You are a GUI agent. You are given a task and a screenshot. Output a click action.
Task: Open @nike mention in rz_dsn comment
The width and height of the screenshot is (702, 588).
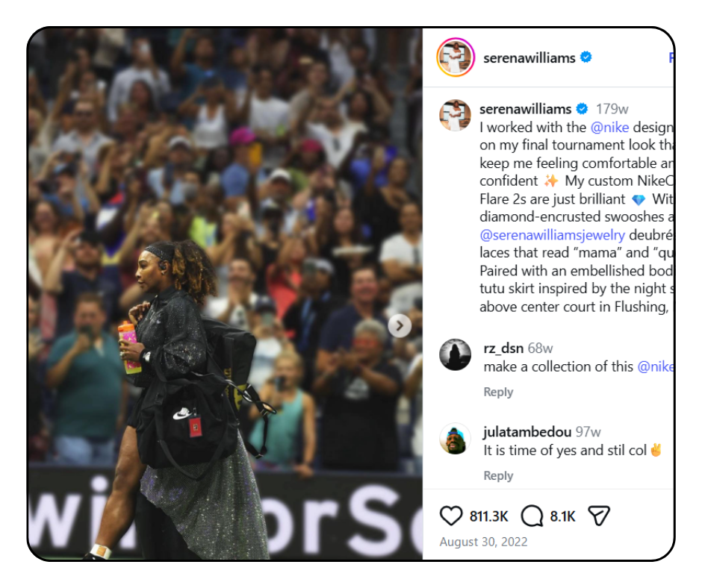click(656, 367)
